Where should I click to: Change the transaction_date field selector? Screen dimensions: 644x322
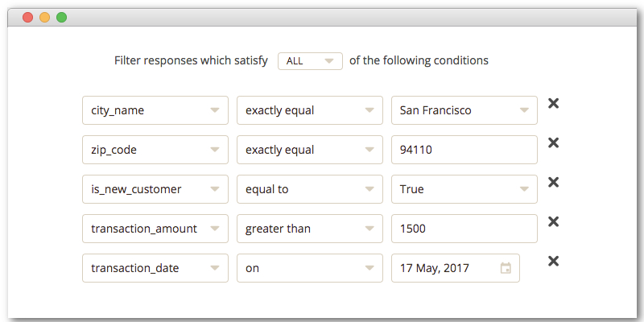(155, 268)
